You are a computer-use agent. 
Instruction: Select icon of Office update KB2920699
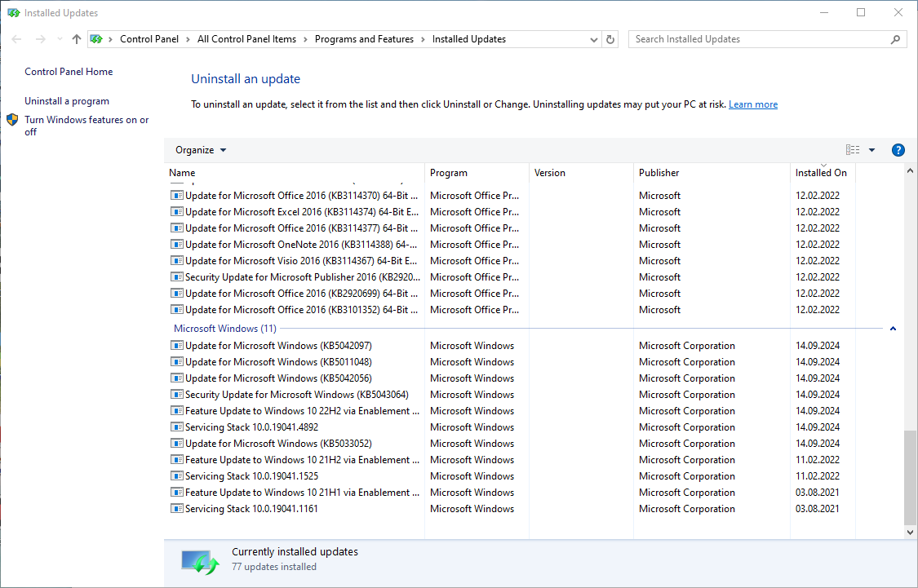click(x=177, y=294)
